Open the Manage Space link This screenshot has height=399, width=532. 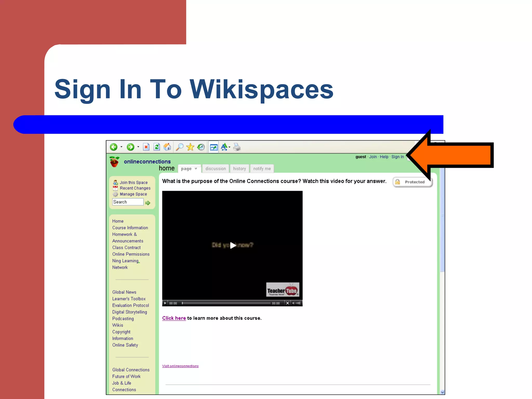(x=133, y=194)
